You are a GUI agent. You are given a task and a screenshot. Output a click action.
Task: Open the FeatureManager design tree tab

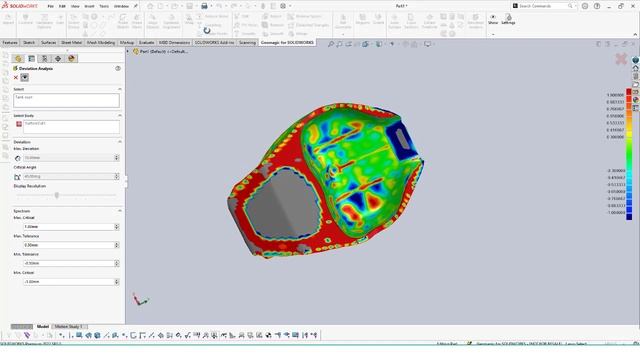point(18,59)
